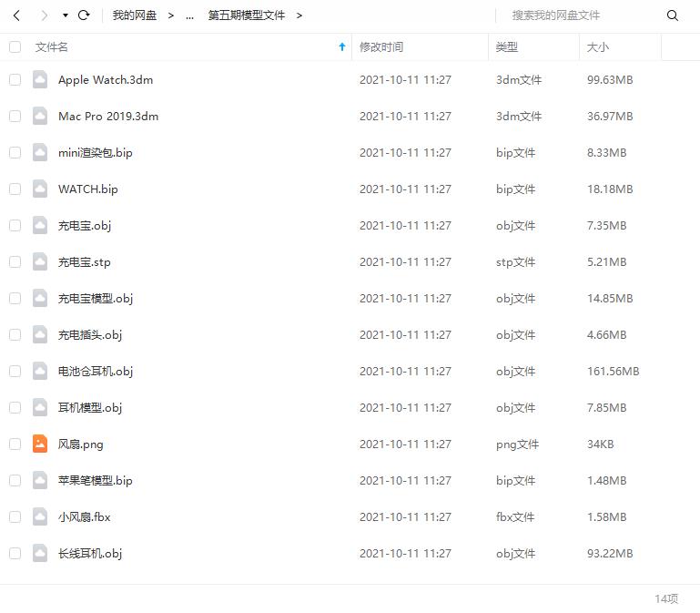This screenshot has height=613, width=700.
Task: Click the sort arrow in the 文件名 column
Action: coord(342,46)
